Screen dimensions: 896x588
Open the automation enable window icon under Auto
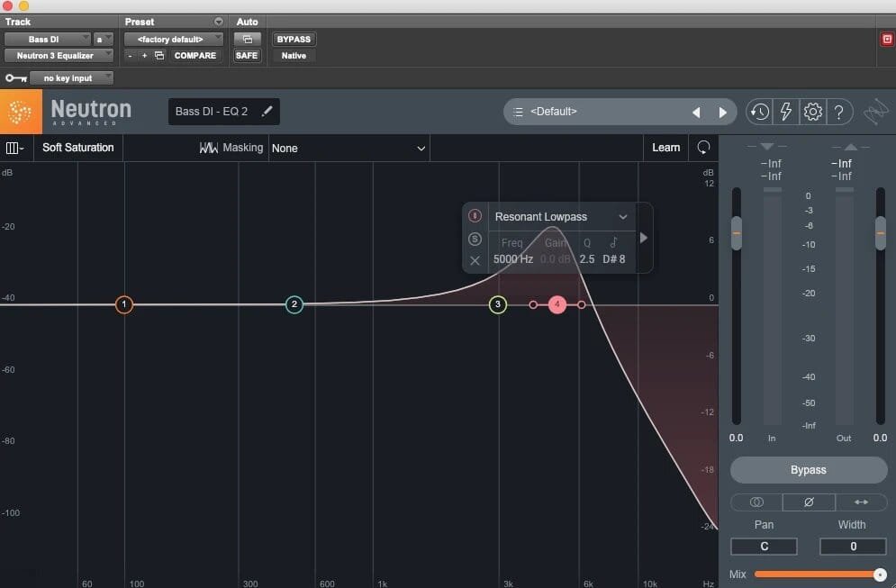tap(248, 39)
